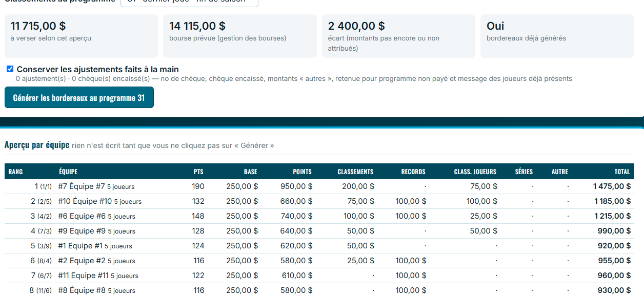Click the 620,00 $ points amount

pyautogui.click(x=296, y=246)
